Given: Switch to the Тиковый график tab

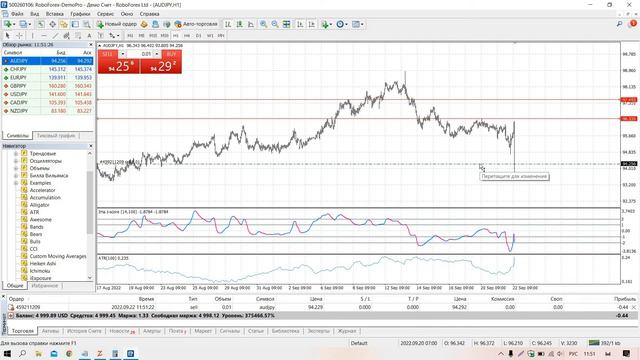Looking at the screenshot, I should click(56, 136).
